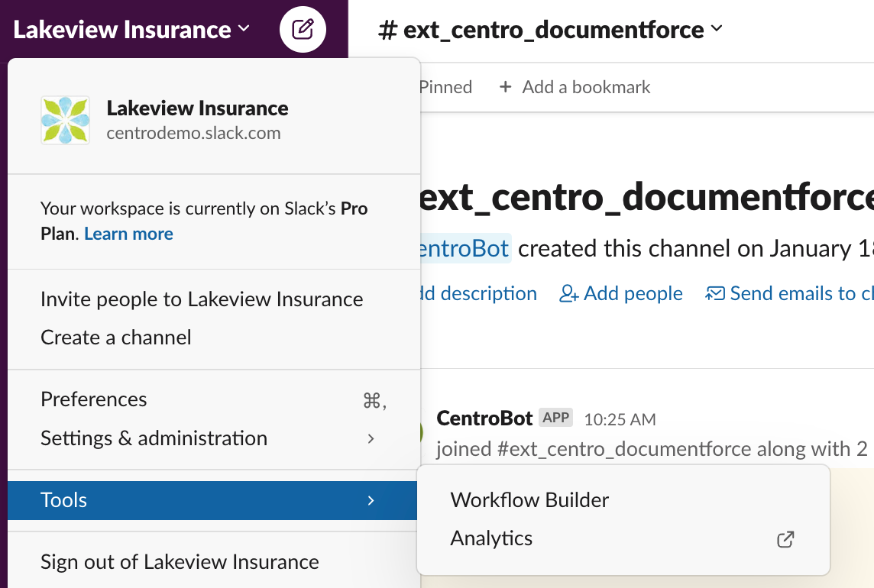Click Add a bookmark
The height and width of the screenshot is (588, 874).
(x=575, y=87)
